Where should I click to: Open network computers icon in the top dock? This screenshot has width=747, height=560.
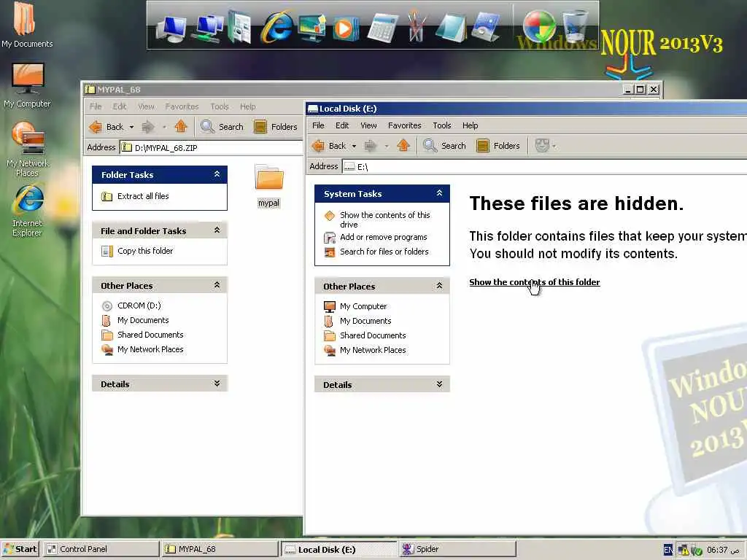point(208,28)
